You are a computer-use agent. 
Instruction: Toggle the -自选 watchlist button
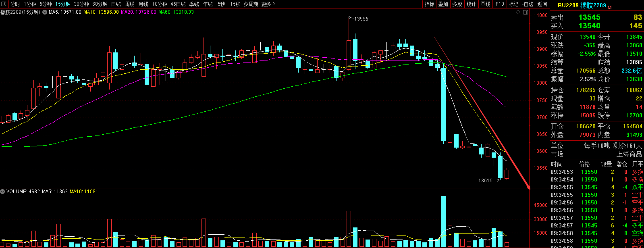pyautogui.click(x=528, y=4)
